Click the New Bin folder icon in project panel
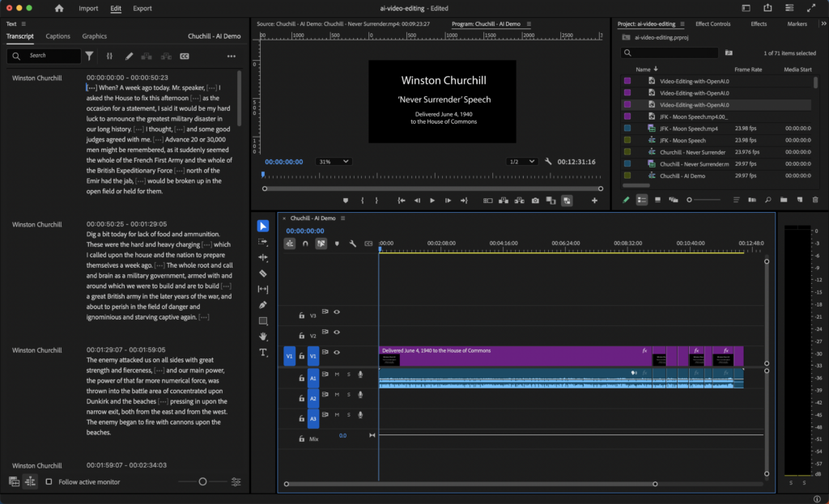This screenshot has height=504, width=829. 784,200
